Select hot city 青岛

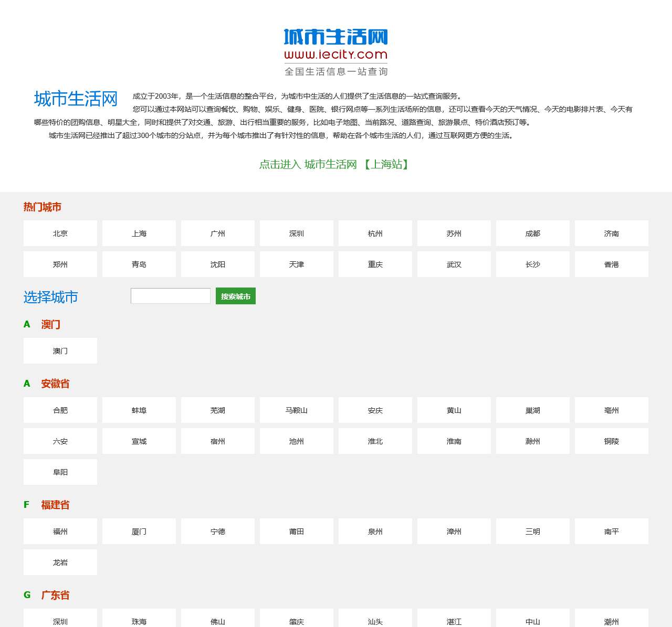[139, 264]
